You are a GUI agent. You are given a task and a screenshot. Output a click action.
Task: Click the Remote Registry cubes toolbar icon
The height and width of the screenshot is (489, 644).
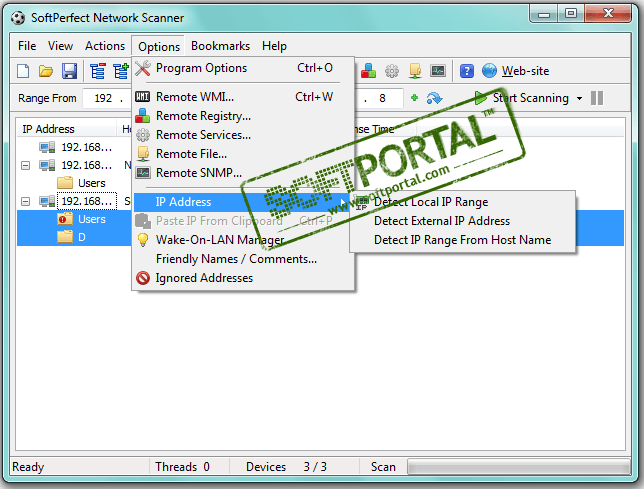(x=368, y=71)
